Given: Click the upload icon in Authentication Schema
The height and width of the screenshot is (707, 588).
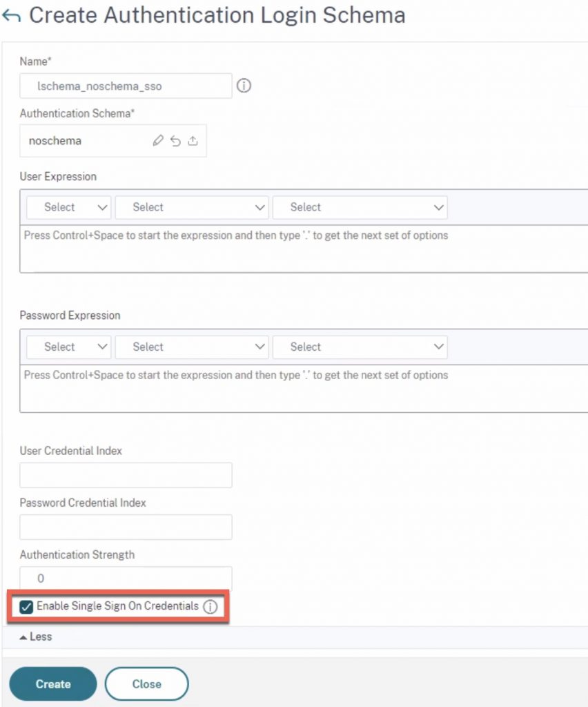Looking at the screenshot, I should (x=193, y=141).
